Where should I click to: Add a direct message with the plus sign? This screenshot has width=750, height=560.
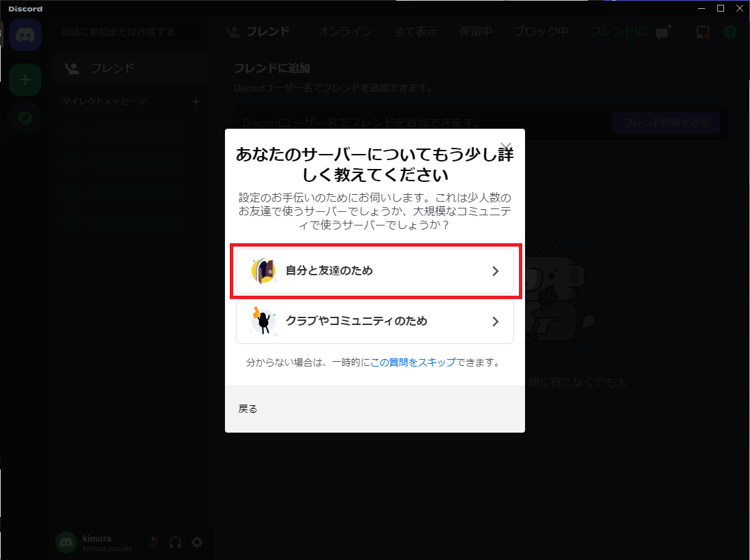click(196, 102)
